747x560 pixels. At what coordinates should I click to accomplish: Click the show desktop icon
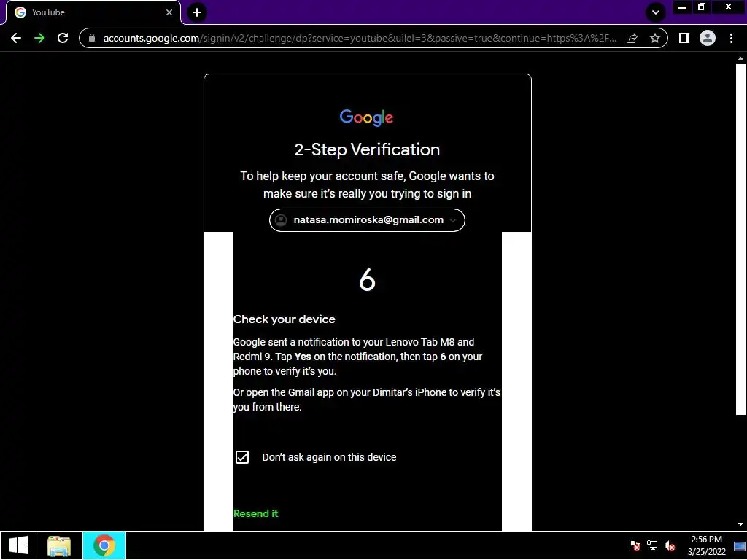(x=740, y=545)
